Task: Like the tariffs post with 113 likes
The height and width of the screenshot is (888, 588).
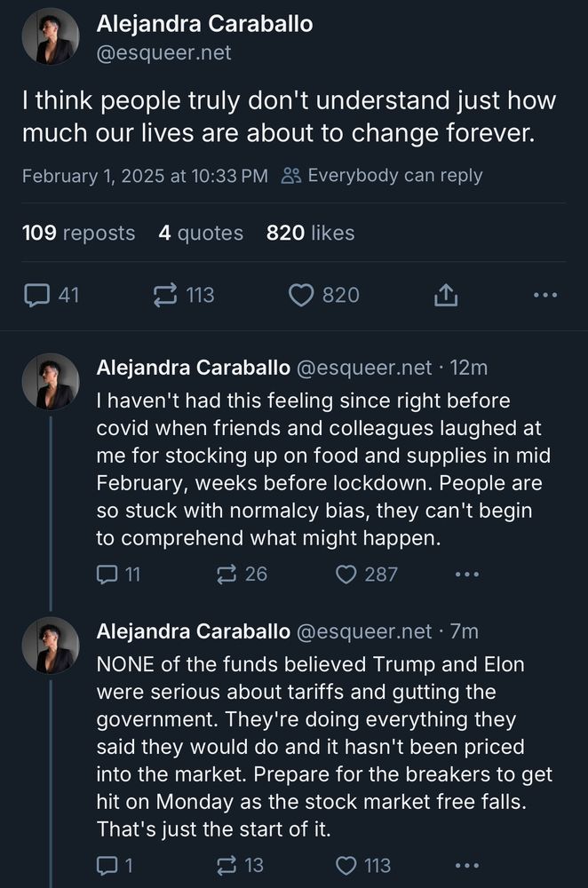Action: pos(363,865)
